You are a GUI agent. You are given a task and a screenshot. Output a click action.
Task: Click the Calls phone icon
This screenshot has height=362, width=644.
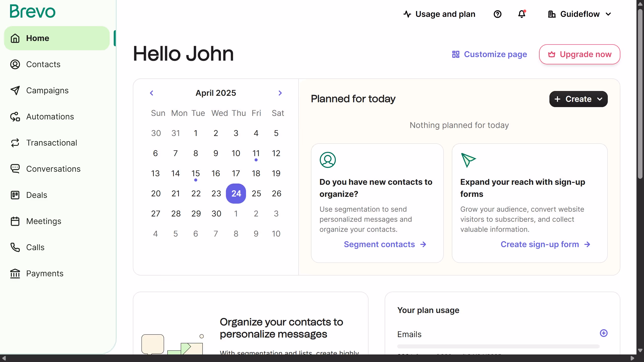point(15,247)
